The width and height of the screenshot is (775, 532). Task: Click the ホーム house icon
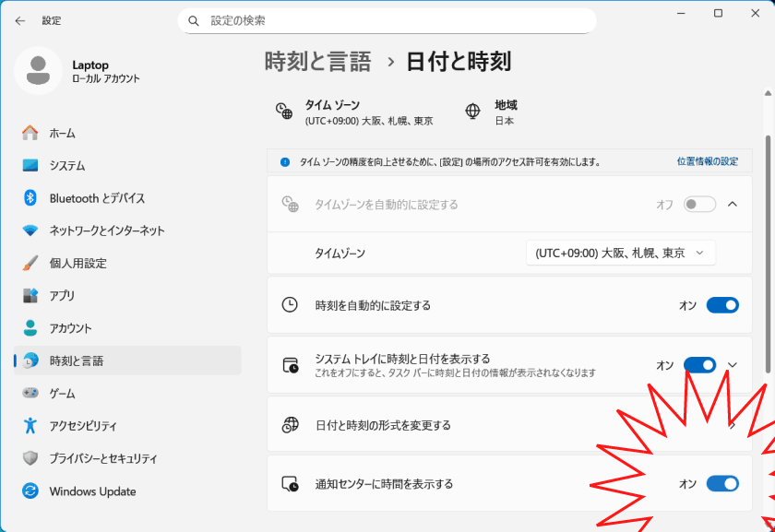coord(30,133)
